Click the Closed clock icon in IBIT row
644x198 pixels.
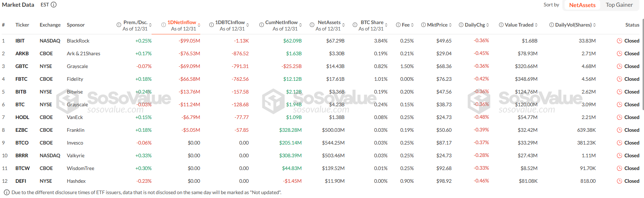coord(620,41)
